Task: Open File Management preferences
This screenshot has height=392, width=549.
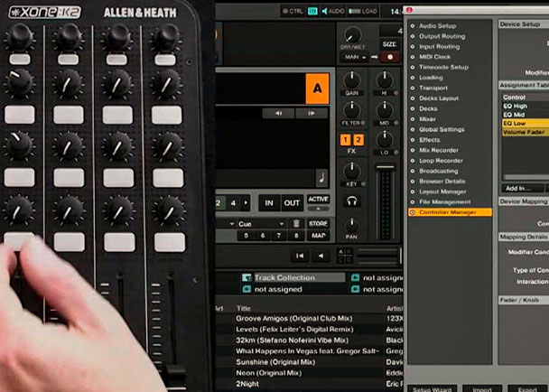Action: (x=444, y=201)
